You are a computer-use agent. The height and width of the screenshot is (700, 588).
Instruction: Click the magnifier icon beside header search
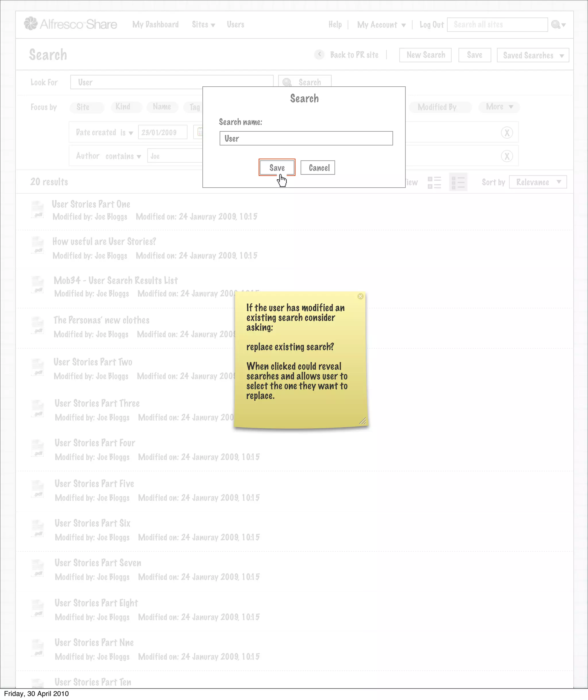(x=556, y=25)
